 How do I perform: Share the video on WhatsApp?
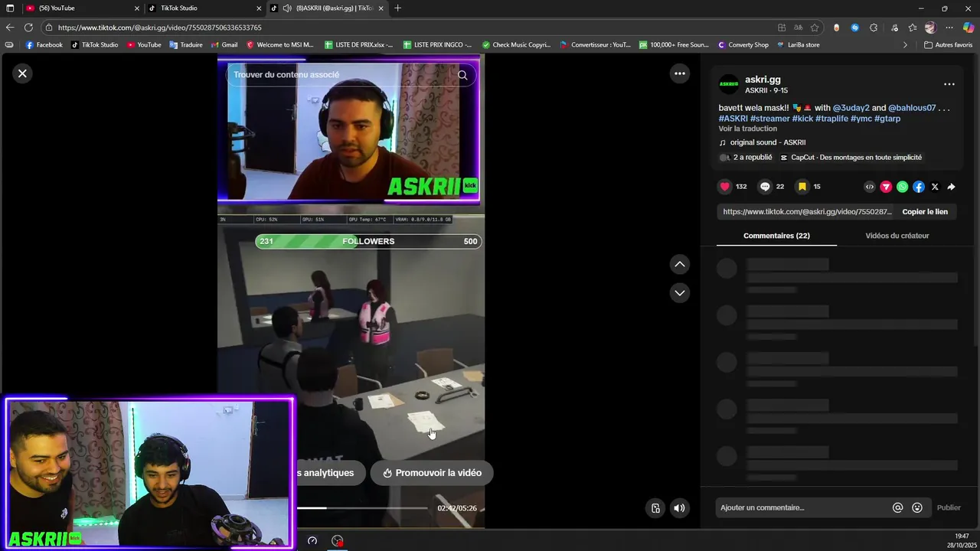click(902, 187)
